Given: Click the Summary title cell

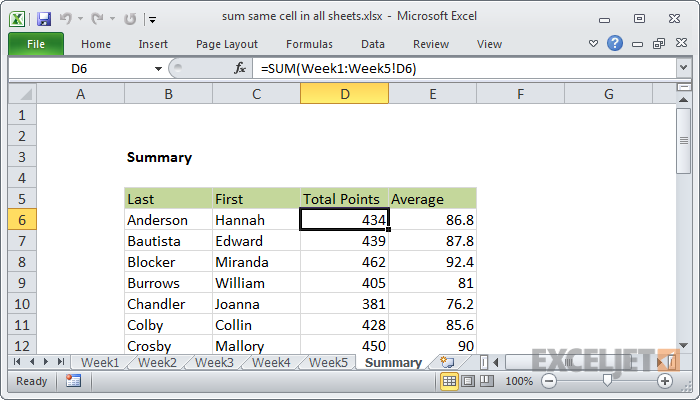Looking at the screenshot, I should (168, 157).
